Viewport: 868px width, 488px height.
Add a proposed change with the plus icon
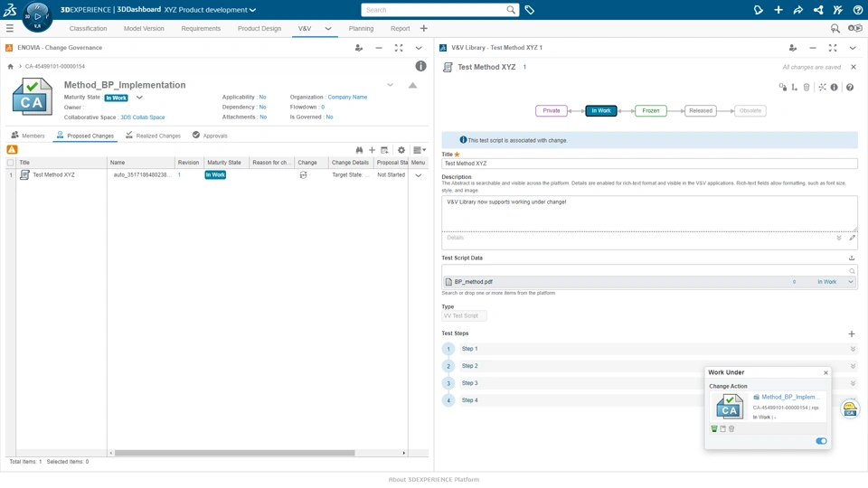pos(372,150)
